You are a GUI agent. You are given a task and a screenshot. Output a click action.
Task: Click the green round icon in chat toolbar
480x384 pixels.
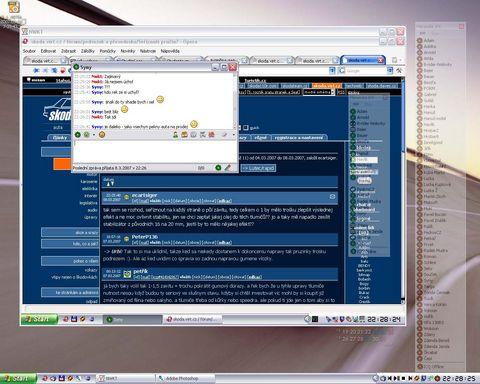tap(78, 134)
